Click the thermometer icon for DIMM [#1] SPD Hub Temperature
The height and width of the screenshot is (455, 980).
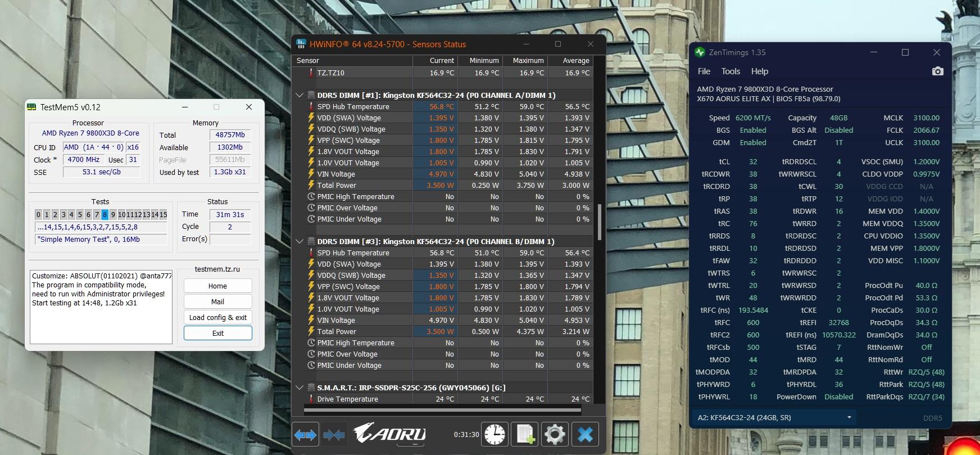pos(311,106)
